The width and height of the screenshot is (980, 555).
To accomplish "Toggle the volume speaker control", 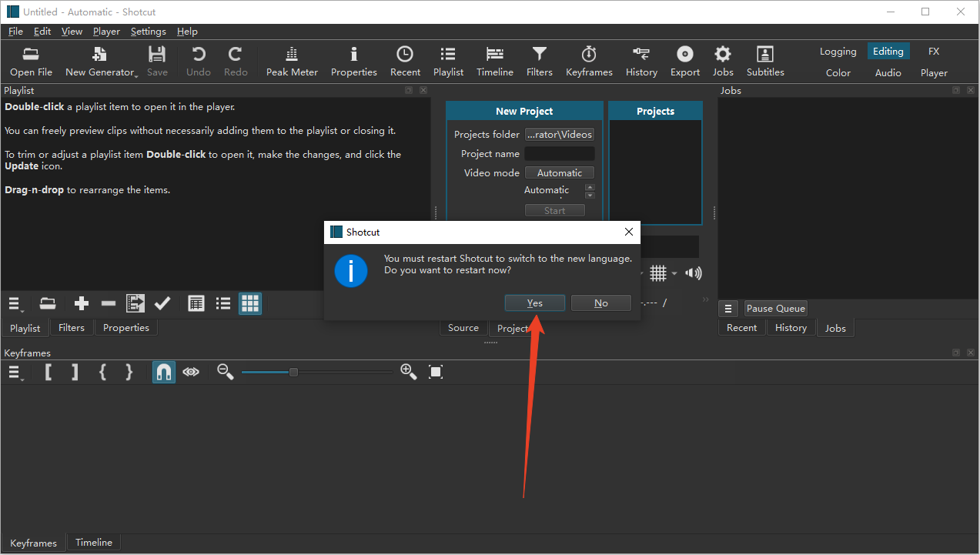I will click(694, 273).
